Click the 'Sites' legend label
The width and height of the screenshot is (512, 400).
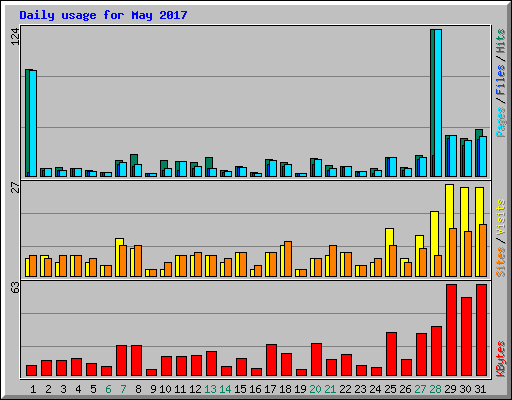[501, 262]
